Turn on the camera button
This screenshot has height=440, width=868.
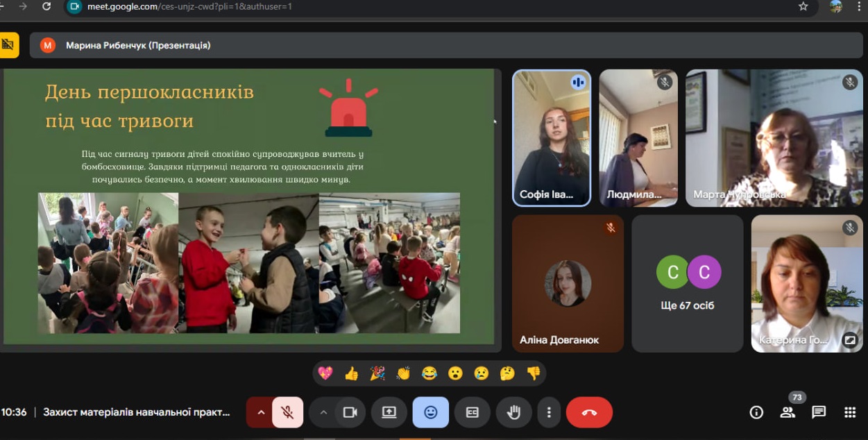click(350, 412)
